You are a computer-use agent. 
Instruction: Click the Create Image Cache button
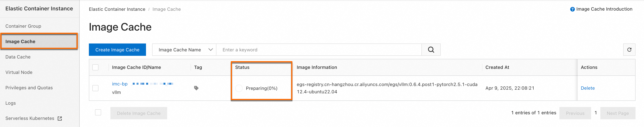(117, 50)
